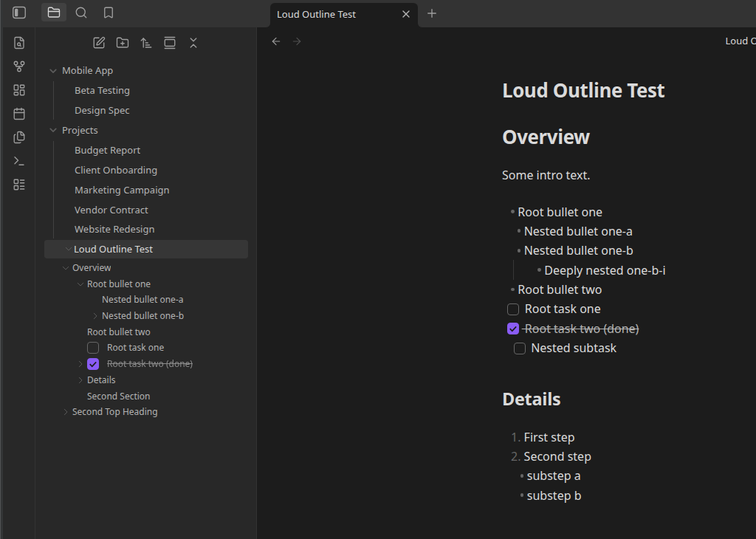Open command palette icon
The height and width of the screenshot is (539, 756).
click(x=19, y=161)
